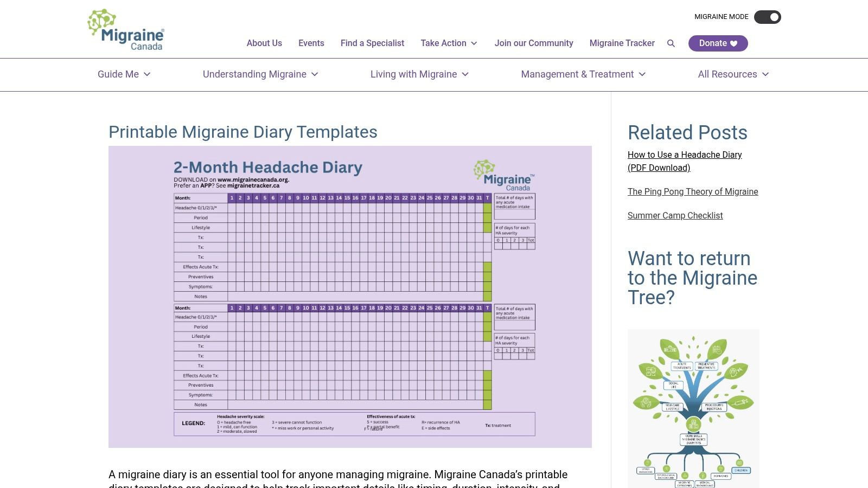This screenshot has width=868, height=488.
Task: Click the Migraine Canada logo
Action: point(126,30)
